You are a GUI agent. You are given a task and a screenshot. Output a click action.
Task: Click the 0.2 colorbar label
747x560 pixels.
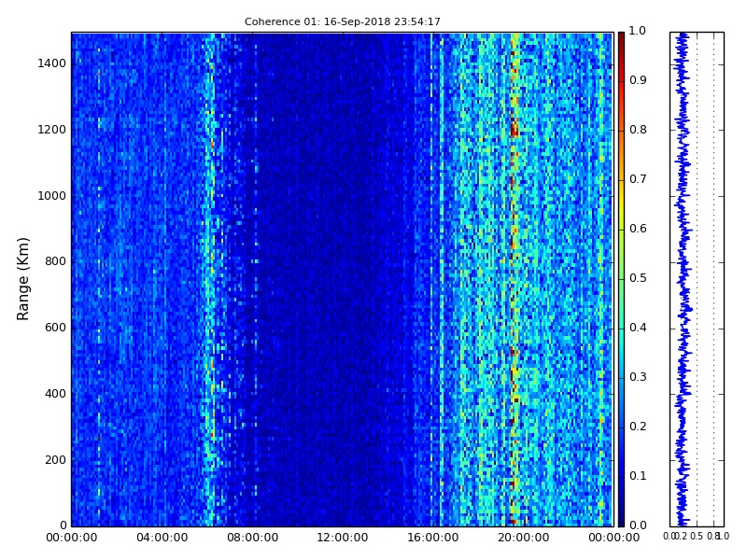pyautogui.click(x=638, y=427)
